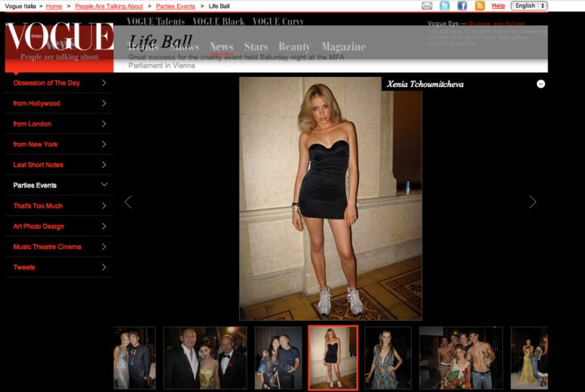The image size is (585, 392).
Task: Open the Art Photo Design section
Action: pos(38,226)
